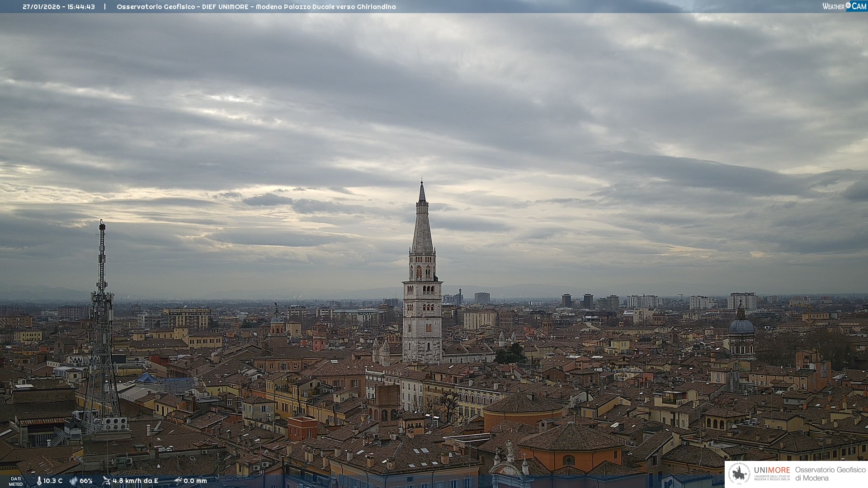
Task: Click the 66% humidity value
Action: coord(86,481)
